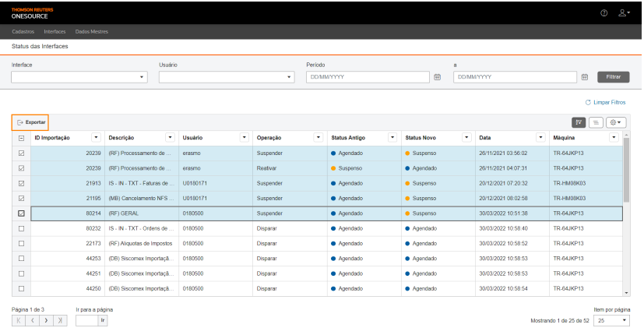Open the end date calendar icon

(x=585, y=77)
